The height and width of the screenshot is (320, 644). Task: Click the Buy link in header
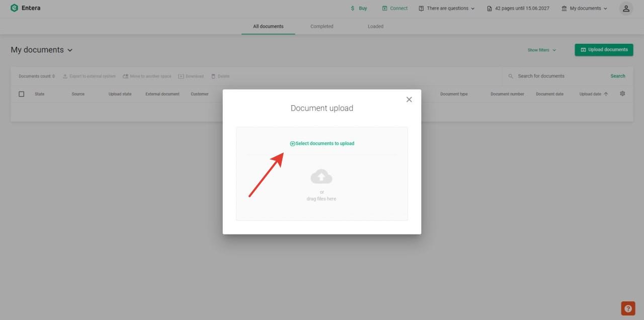pyautogui.click(x=359, y=9)
